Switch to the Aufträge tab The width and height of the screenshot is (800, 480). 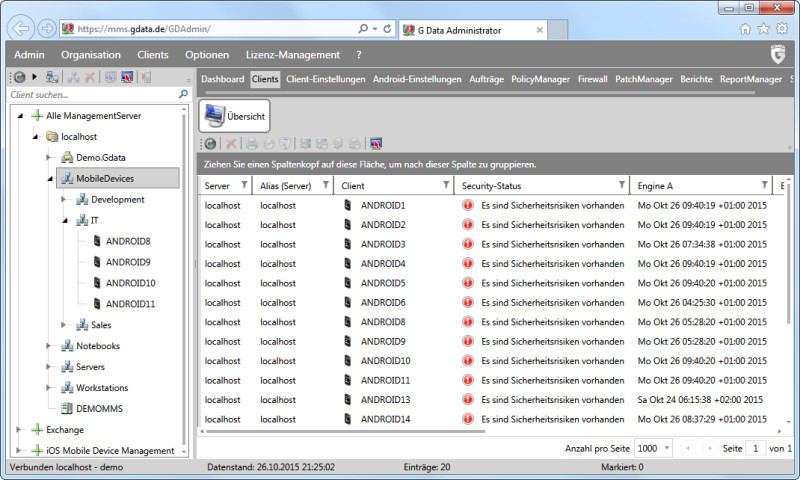pyautogui.click(x=486, y=79)
